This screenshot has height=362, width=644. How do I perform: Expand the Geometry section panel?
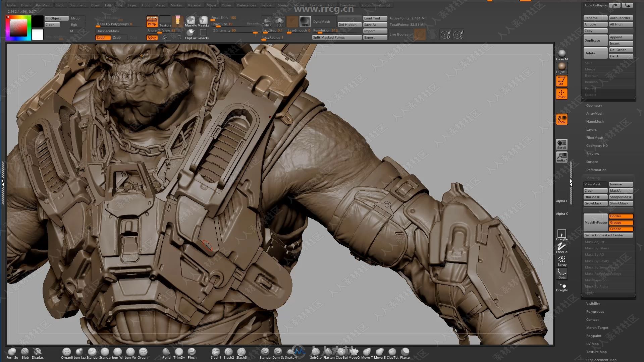click(x=594, y=105)
